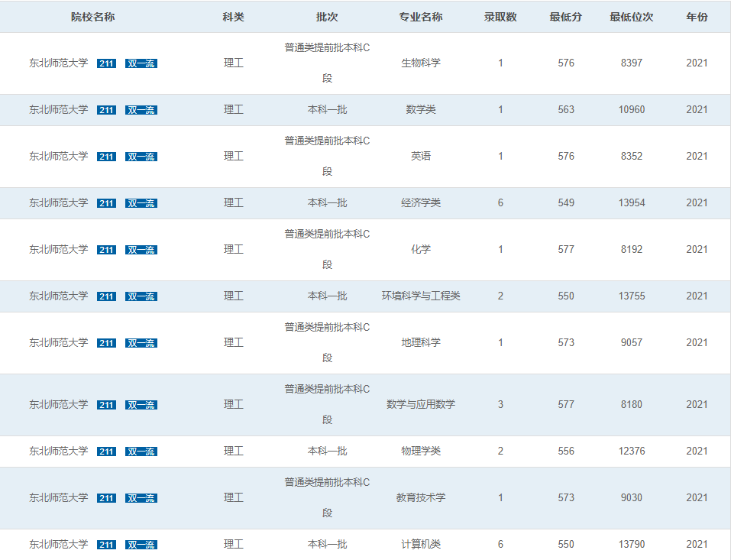
Task: Click the 211 badge in the 物理学类 row
Action: point(106,452)
